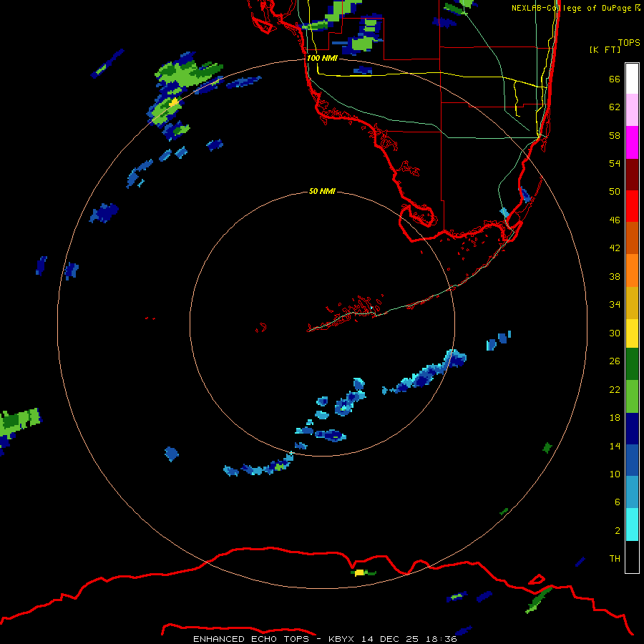The height and width of the screenshot is (644, 644).
Task: Click the 2 legend scale value
Action: click(x=618, y=530)
